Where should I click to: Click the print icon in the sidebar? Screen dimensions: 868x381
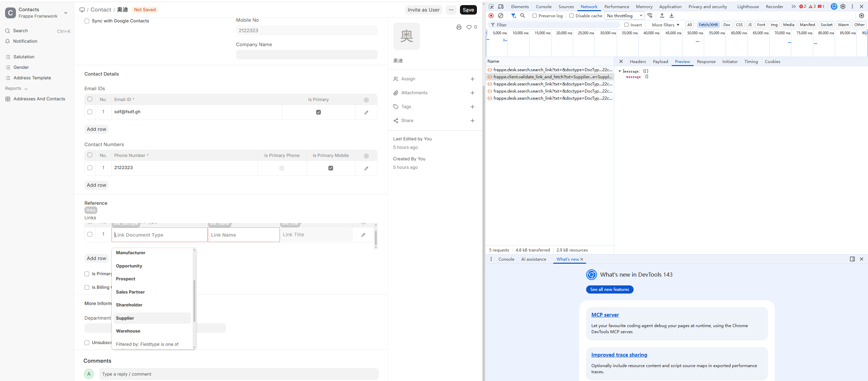(459, 27)
